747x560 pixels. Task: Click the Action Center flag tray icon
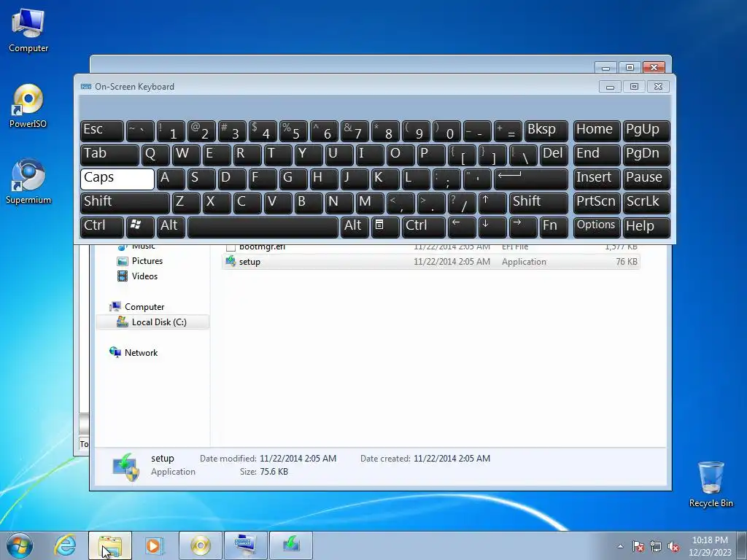638,546
